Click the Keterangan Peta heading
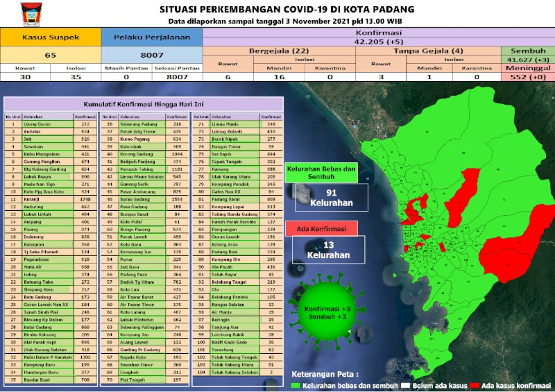The height and width of the screenshot is (392, 555). (x=325, y=374)
